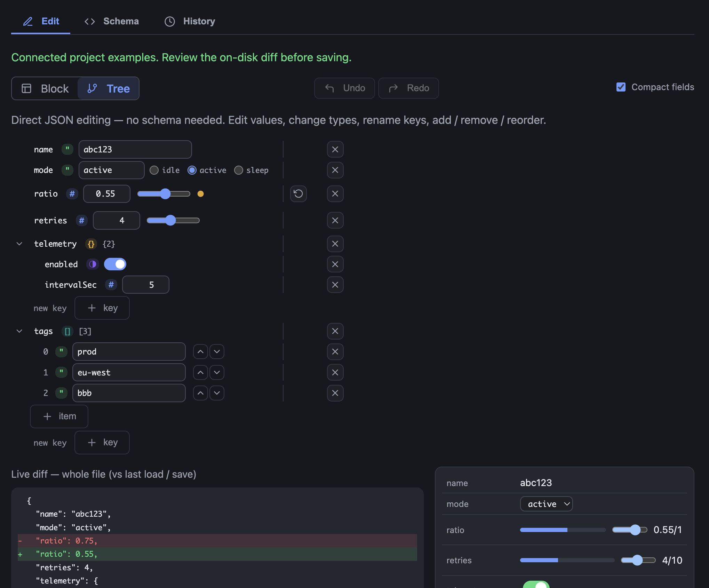Viewport: 709px width, 588px height.
Task: Select the active radio option
Action: click(x=192, y=170)
